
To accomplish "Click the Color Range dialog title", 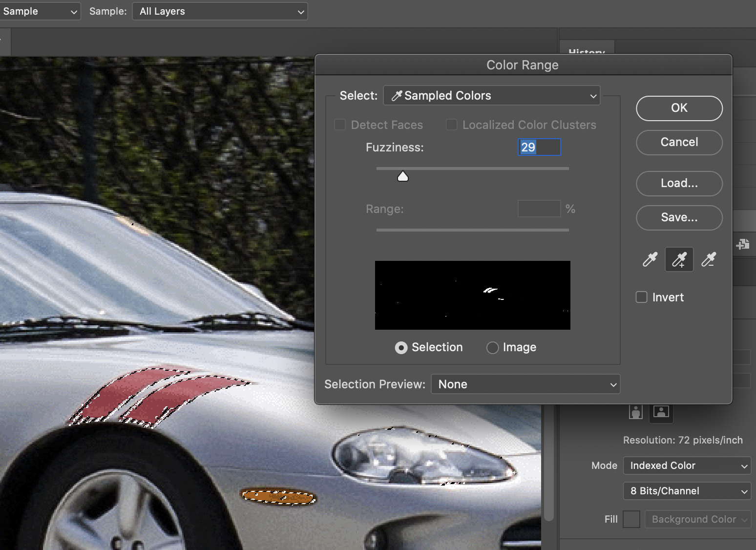I will (523, 65).
